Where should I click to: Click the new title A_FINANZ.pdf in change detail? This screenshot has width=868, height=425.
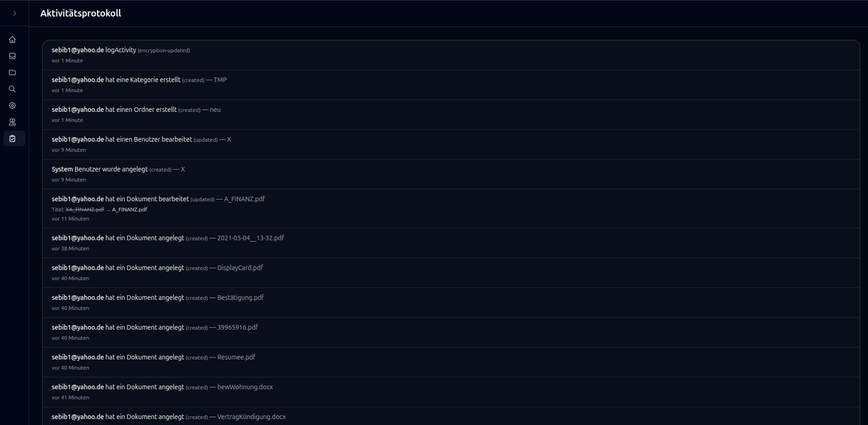[x=130, y=210]
